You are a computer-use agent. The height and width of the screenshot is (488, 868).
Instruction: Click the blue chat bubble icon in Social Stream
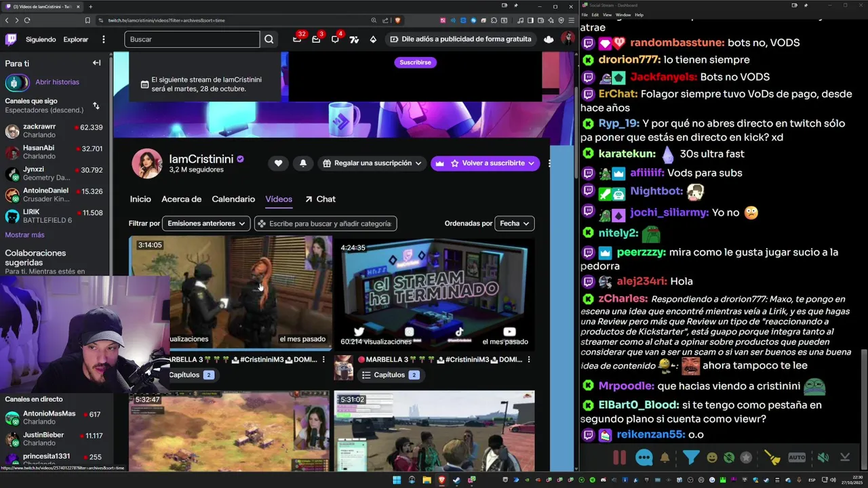pos(644,457)
